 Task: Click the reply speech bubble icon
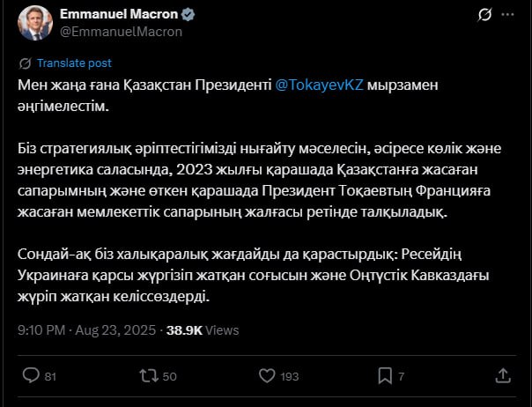tap(31, 375)
